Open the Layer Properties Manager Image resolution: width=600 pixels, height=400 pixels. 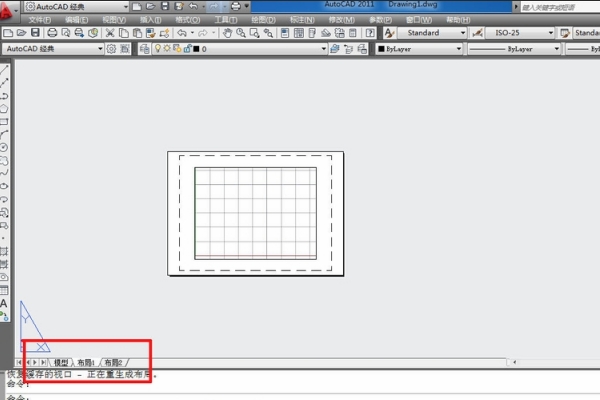144,49
